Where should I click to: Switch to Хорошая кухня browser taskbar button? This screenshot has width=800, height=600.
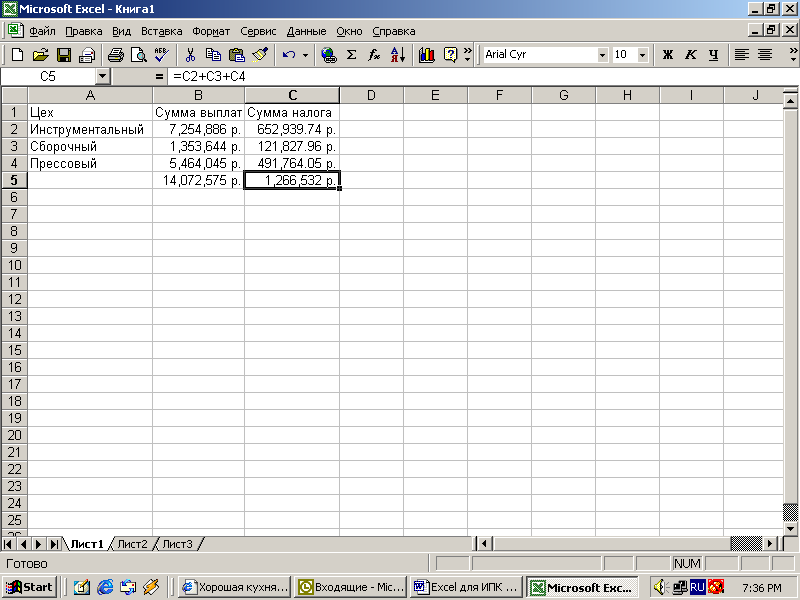(235, 587)
